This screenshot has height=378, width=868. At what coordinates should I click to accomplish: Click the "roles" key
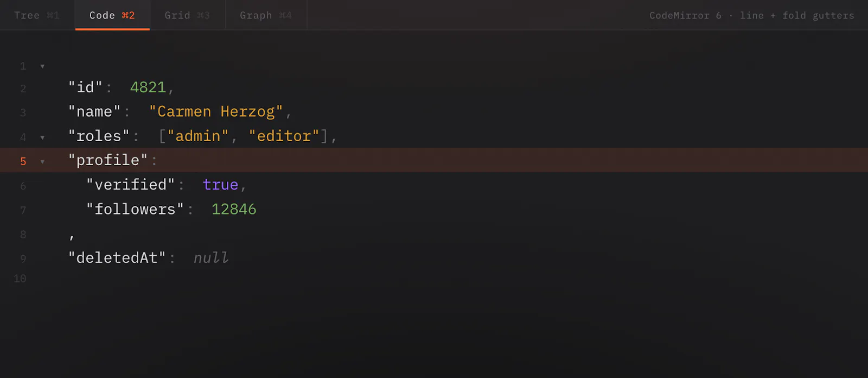coord(99,136)
